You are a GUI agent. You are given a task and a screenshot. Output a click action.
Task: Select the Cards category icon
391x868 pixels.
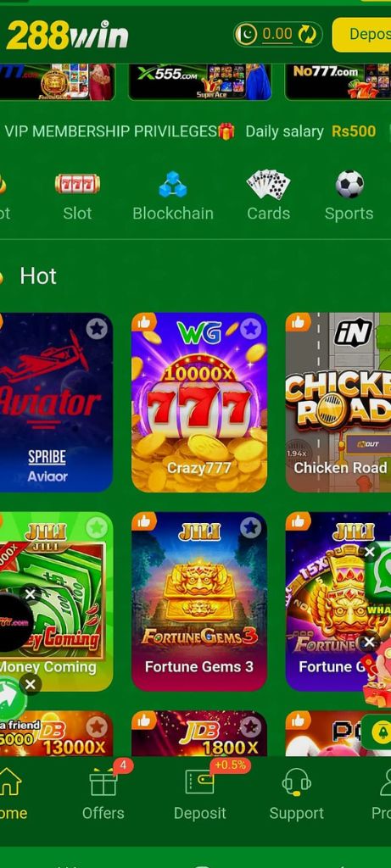pyautogui.click(x=268, y=184)
